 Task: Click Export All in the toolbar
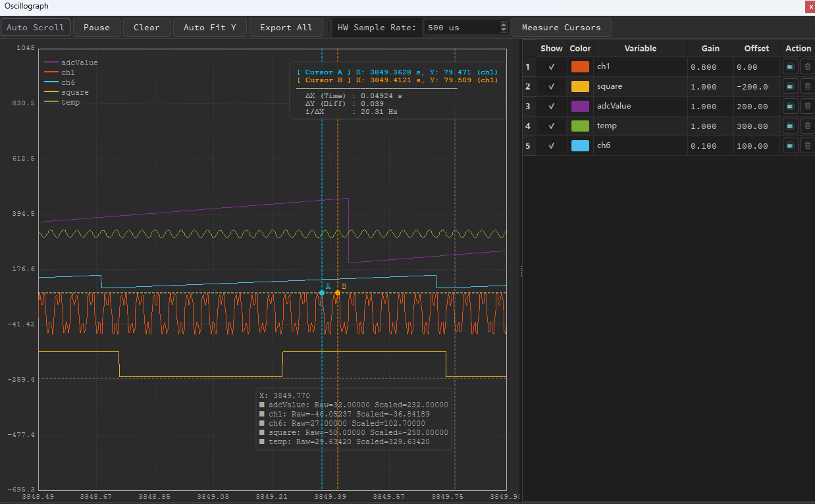286,28
